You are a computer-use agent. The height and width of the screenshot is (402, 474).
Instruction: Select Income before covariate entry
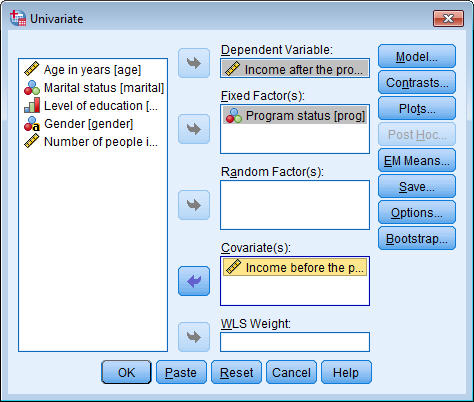point(295,267)
